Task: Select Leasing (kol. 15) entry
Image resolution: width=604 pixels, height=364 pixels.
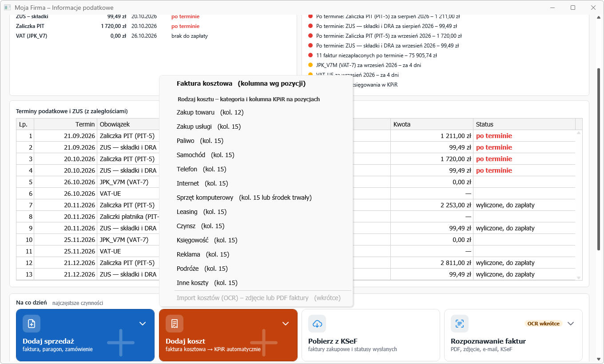Action: coord(256,212)
